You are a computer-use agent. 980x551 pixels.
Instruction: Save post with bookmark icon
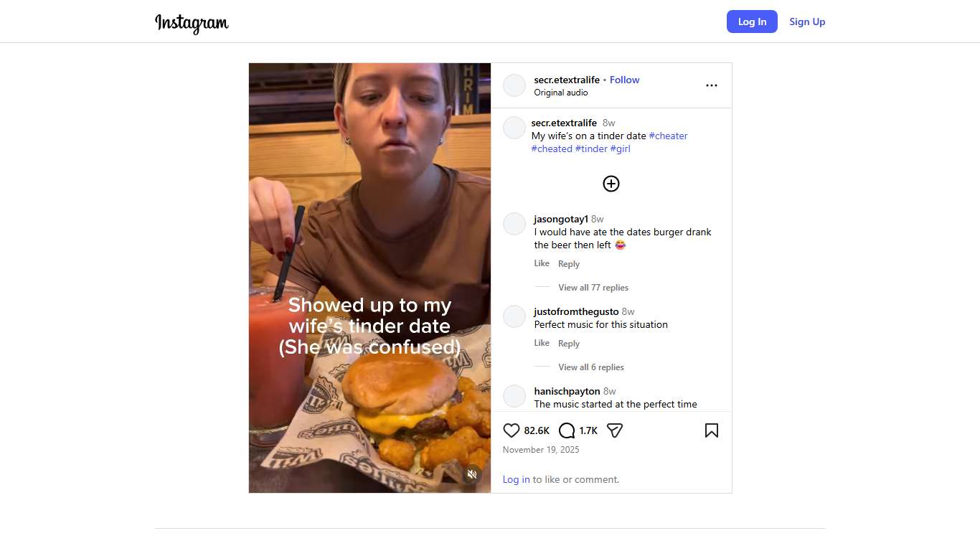pyautogui.click(x=711, y=430)
